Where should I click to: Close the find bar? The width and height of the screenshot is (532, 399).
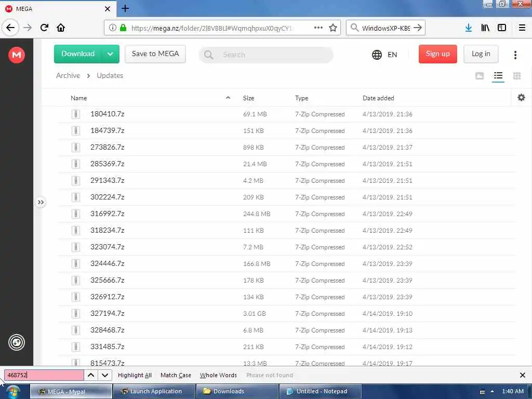point(523,375)
